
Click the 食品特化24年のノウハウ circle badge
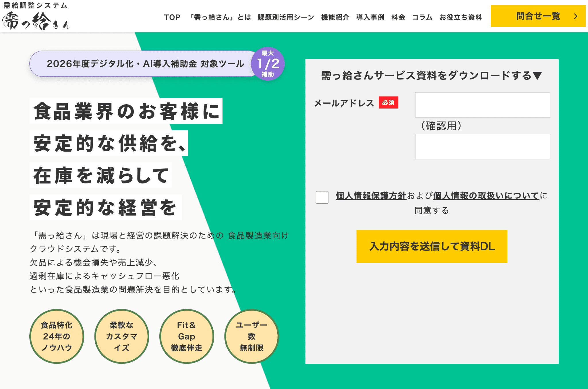click(x=57, y=336)
